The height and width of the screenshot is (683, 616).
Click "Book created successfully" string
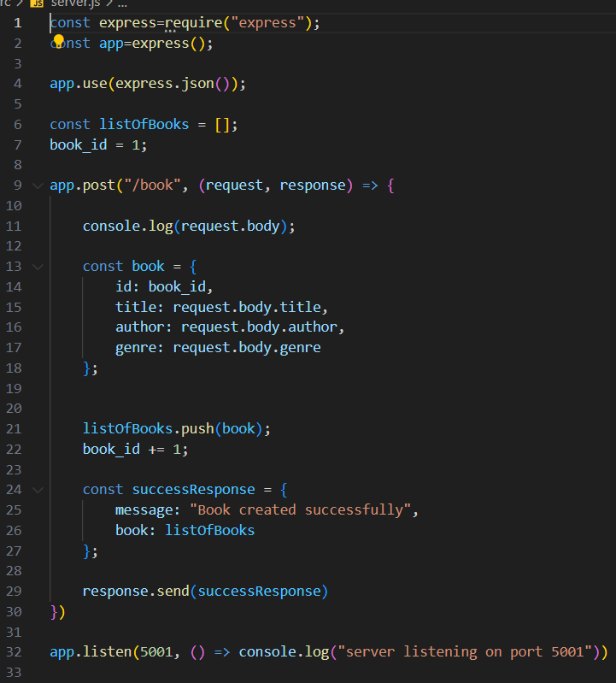pos(301,510)
